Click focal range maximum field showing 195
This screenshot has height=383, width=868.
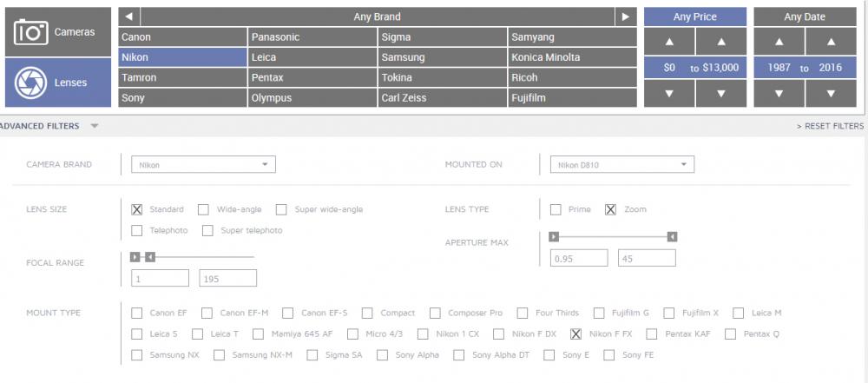point(228,278)
